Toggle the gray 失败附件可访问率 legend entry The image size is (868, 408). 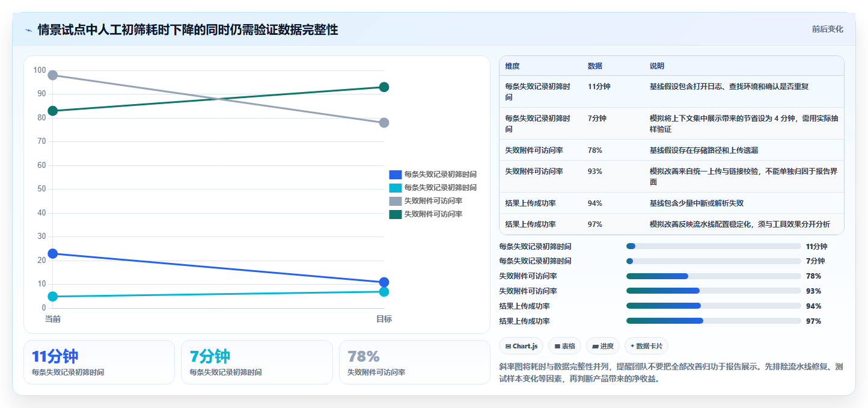[426, 201]
